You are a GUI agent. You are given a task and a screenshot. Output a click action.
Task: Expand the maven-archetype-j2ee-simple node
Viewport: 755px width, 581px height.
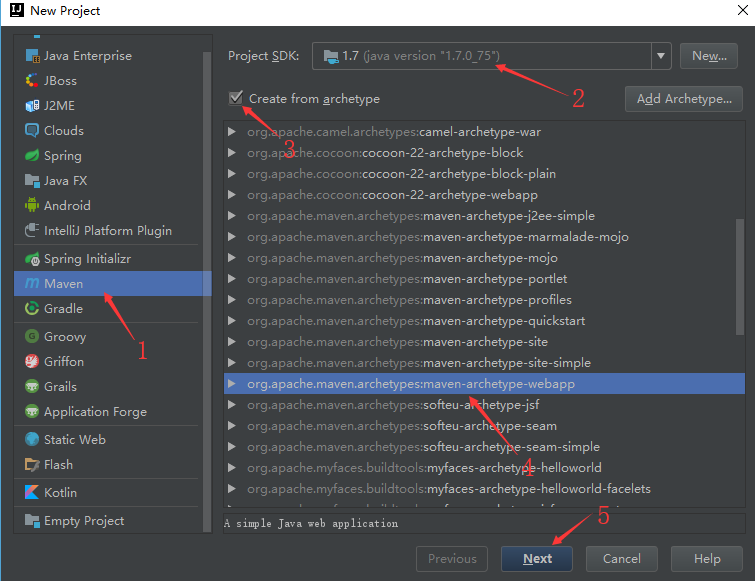(x=232, y=216)
